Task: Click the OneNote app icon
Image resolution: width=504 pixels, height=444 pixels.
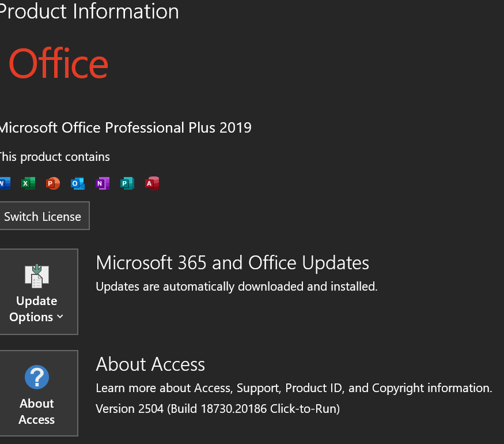Action: point(102,183)
